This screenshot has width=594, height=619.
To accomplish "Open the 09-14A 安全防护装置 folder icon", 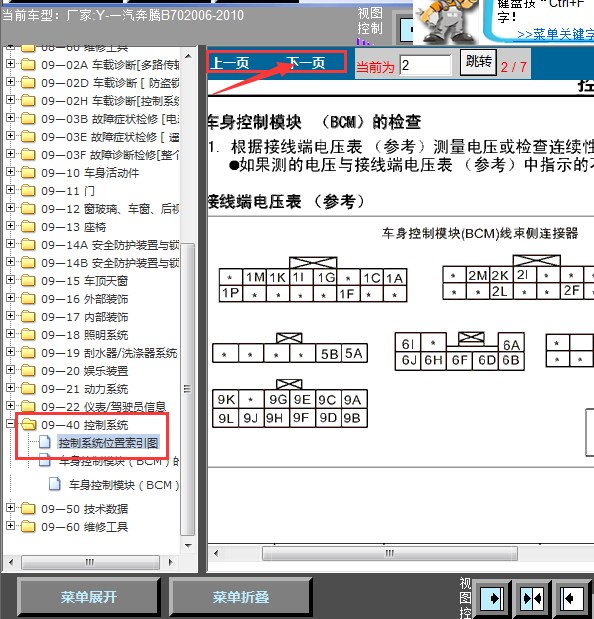I will pyautogui.click(x=28, y=244).
